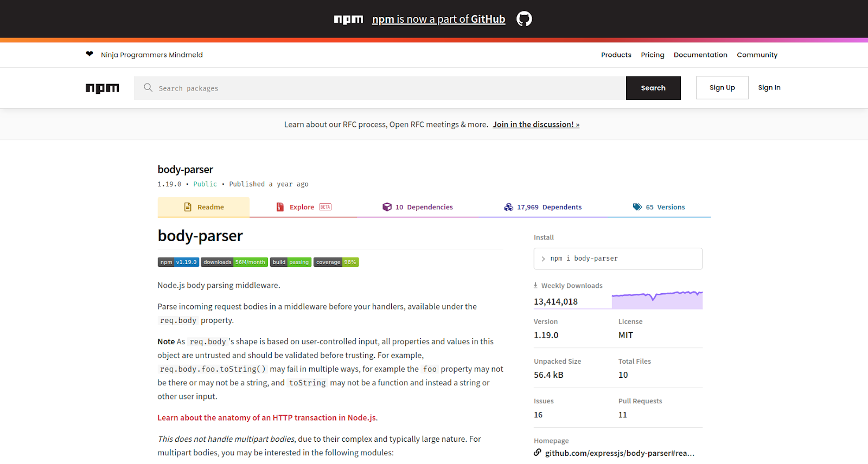868x464 pixels.
Task: Click the '13,414,018' weekly downloads count
Action: pyautogui.click(x=556, y=302)
